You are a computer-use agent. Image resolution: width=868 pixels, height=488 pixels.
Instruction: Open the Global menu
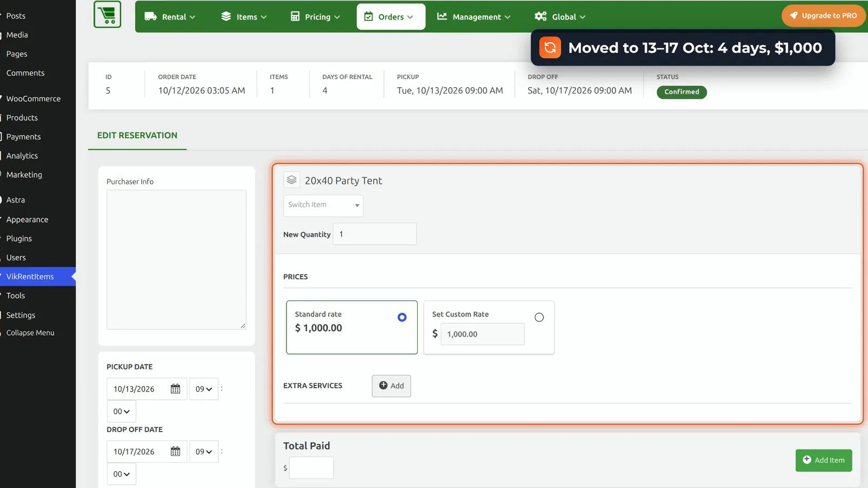[560, 17]
